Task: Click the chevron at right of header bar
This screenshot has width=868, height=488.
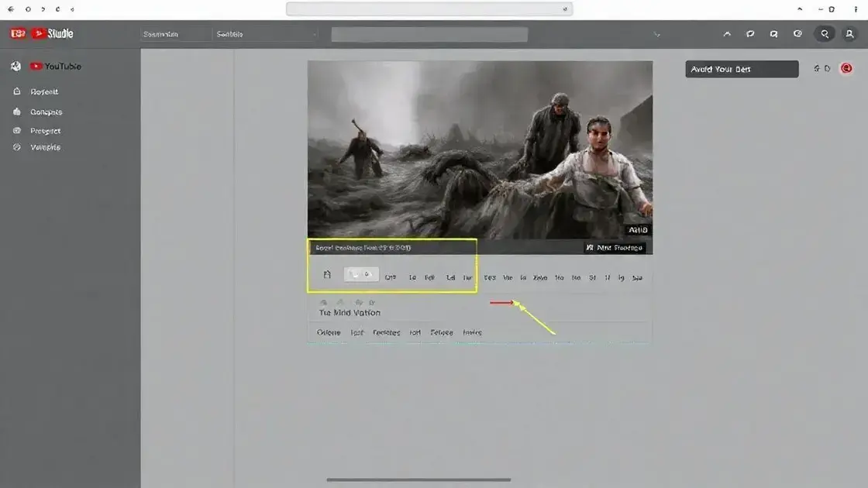Action: tap(656, 34)
